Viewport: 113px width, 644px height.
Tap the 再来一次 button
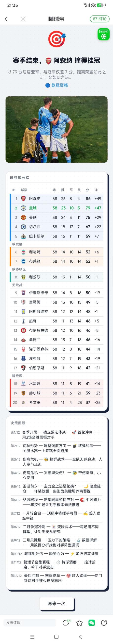pyautogui.click(x=57, y=604)
